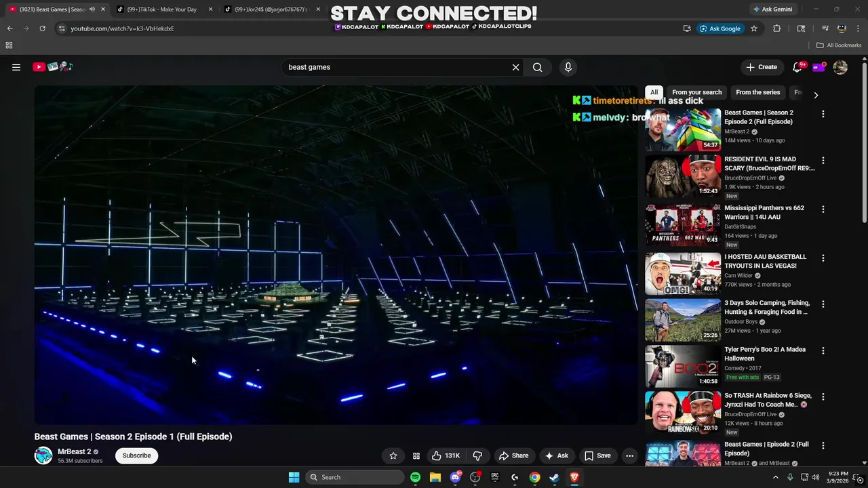Open options for 3 Days Solo Camping video

click(x=823, y=304)
